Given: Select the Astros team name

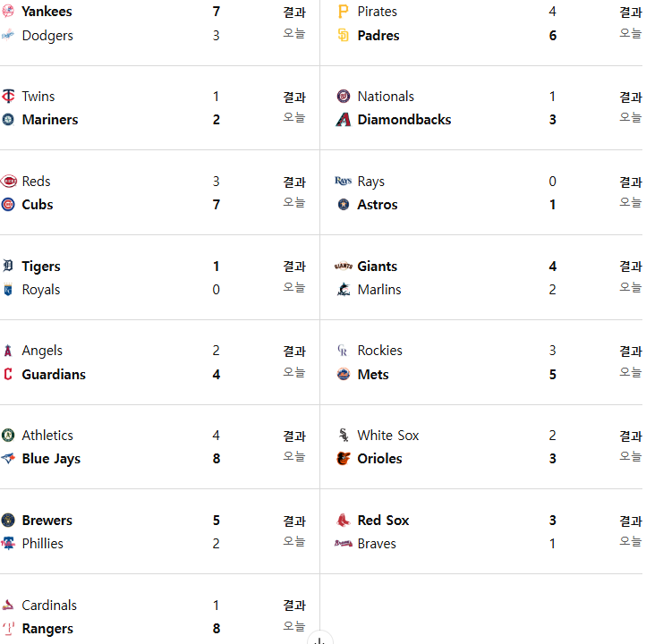Looking at the screenshot, I should coord(378,205).
